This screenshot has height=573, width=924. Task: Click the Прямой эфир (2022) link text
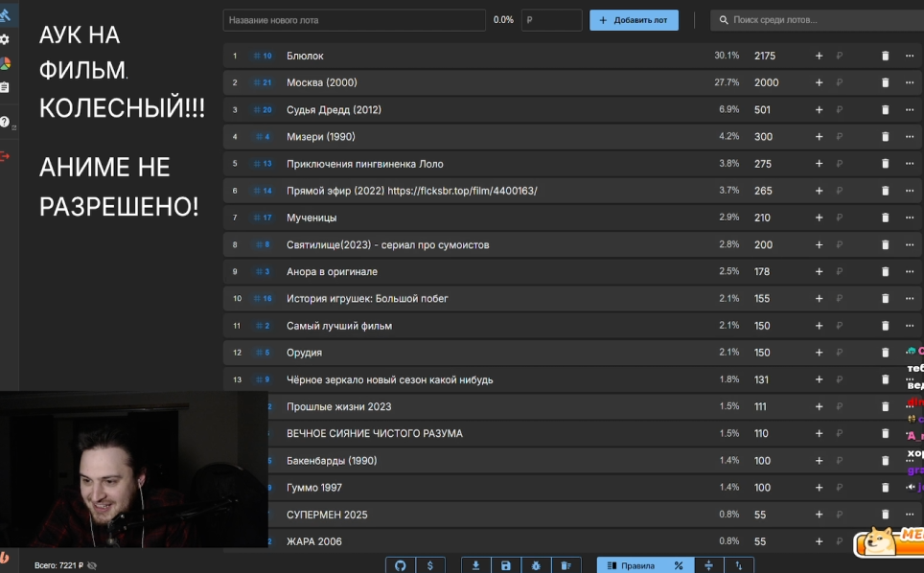412,191
